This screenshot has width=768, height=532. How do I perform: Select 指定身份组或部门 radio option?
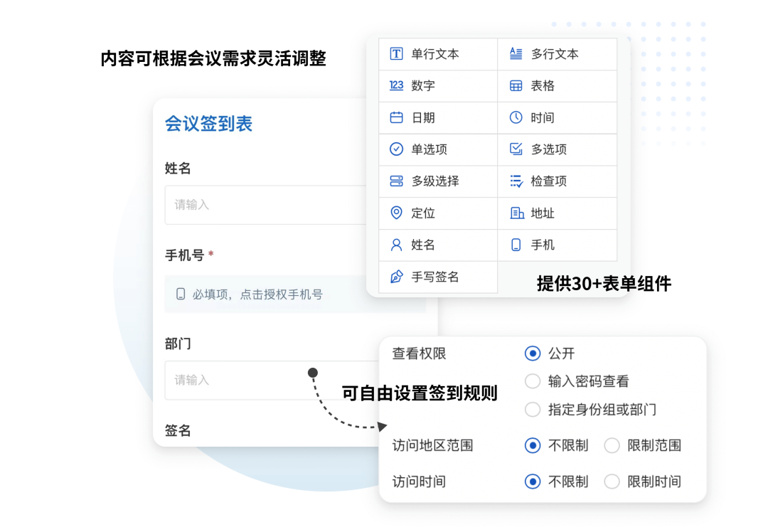(x=533, y=410)
